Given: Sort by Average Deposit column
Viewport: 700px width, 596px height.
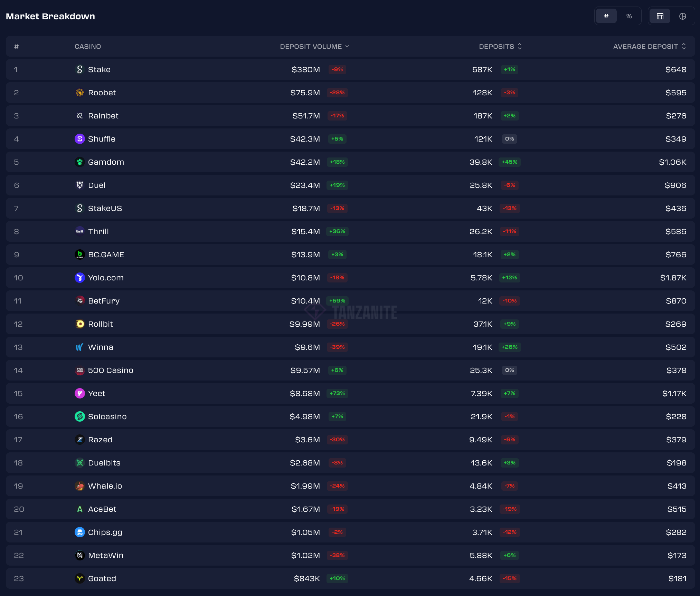Looking at the screenshot, I should point(649,46).
